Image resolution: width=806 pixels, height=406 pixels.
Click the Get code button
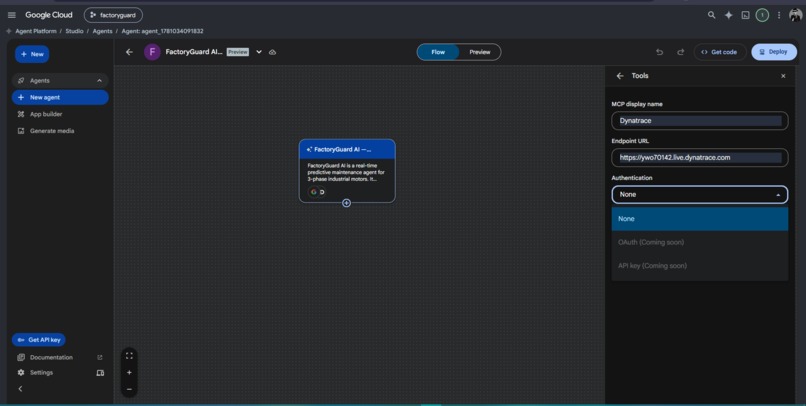click(719, 52)
